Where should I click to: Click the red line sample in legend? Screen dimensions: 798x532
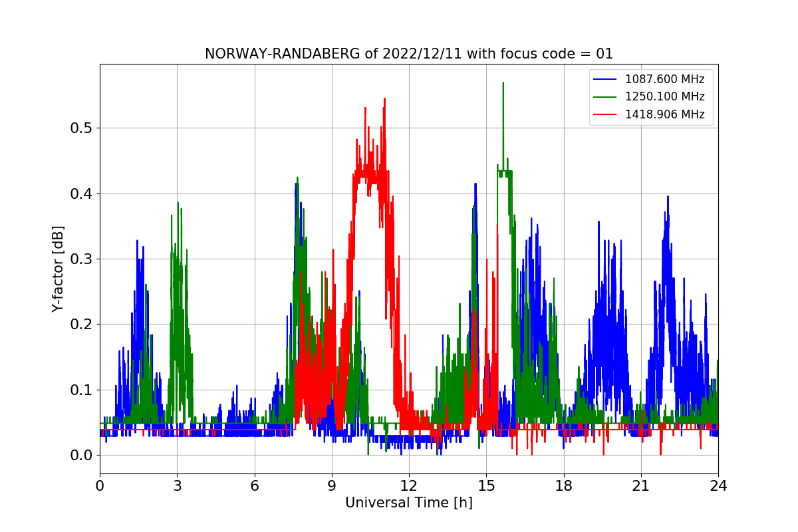[x=605, y=114]
